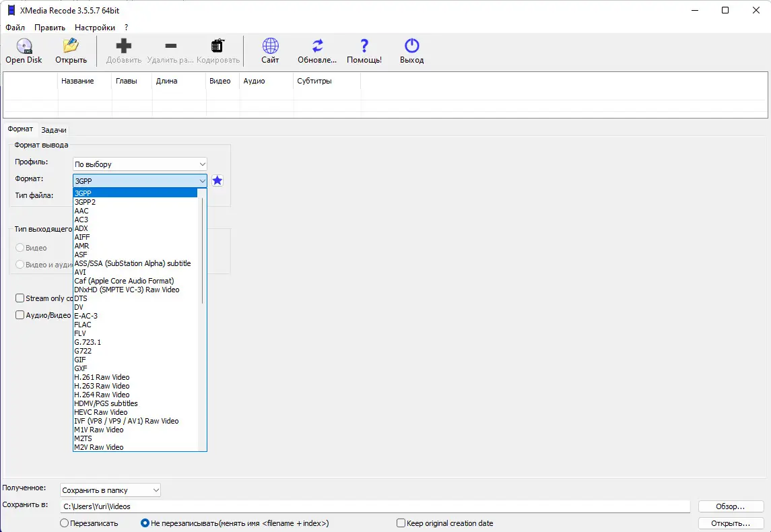
Task: Click the Выход power icon
Action: [x=411, y=46]
